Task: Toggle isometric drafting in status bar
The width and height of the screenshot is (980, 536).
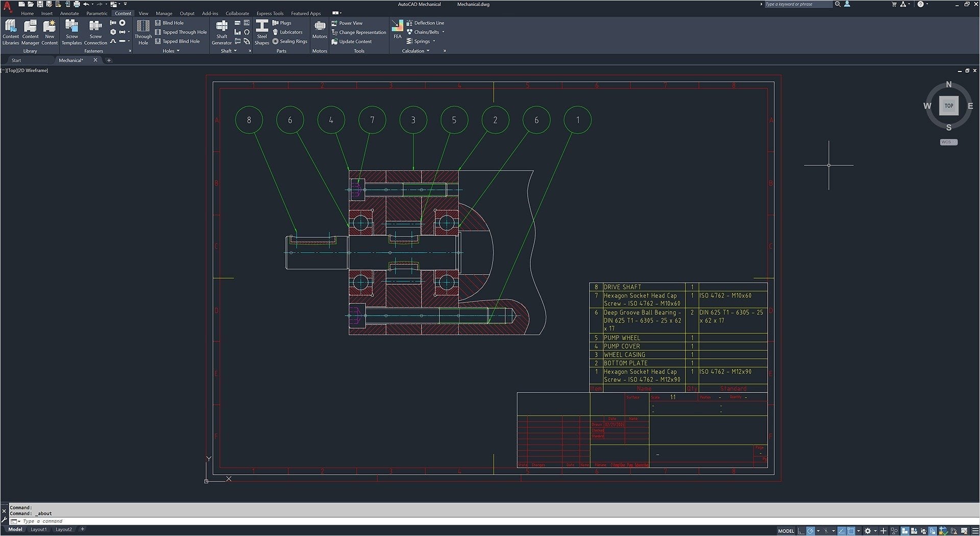Action: [826, 531]
